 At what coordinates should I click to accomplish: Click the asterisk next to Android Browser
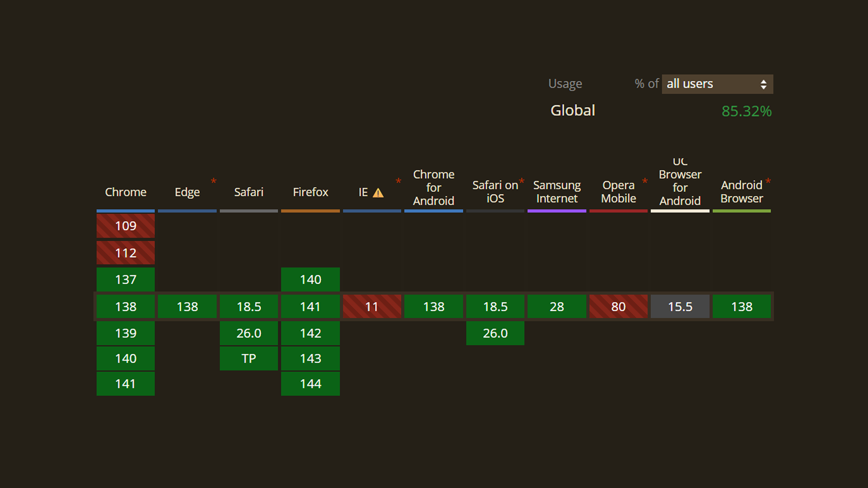pos(768,181)
